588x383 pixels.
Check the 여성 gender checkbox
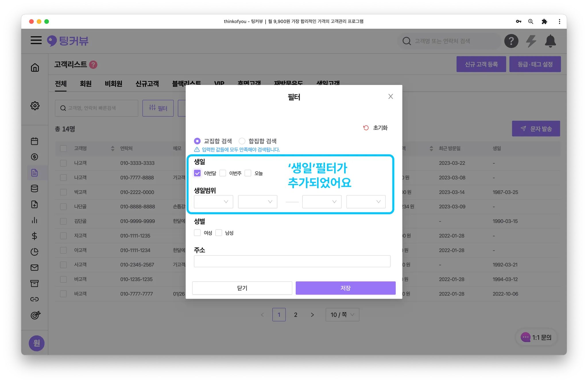197,233
